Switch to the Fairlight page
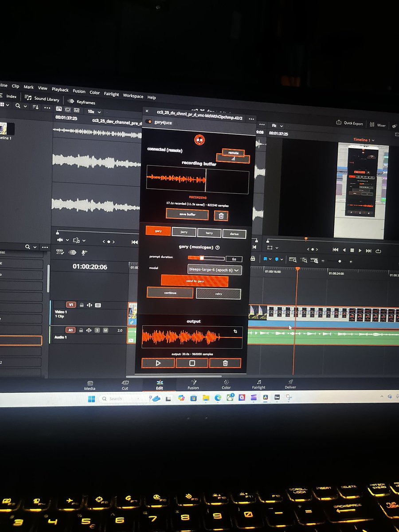Image resolution: width=399 pixels, height=532 pixels. click(258, 384)
